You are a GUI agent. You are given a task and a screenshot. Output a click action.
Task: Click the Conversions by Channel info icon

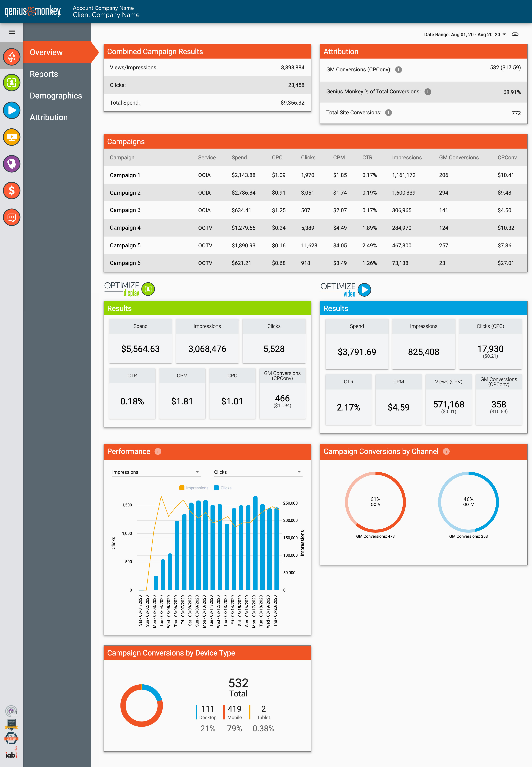click(446, 451)
